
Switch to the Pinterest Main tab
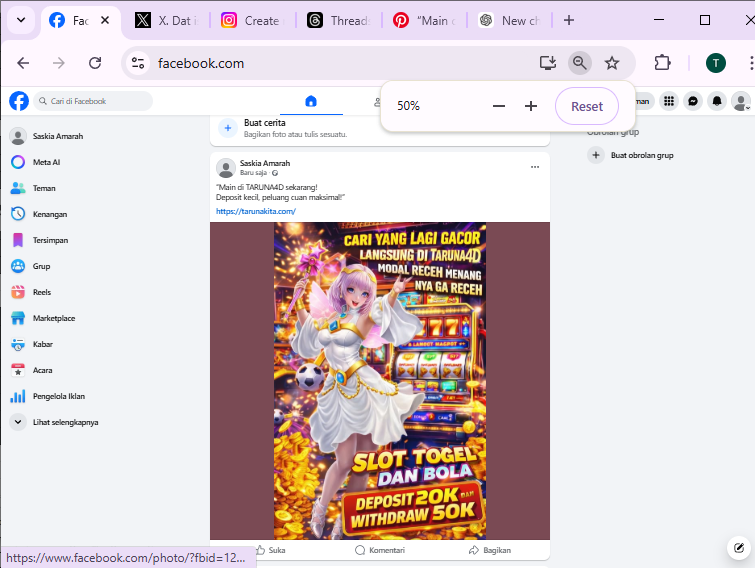(x=424, y=20)
